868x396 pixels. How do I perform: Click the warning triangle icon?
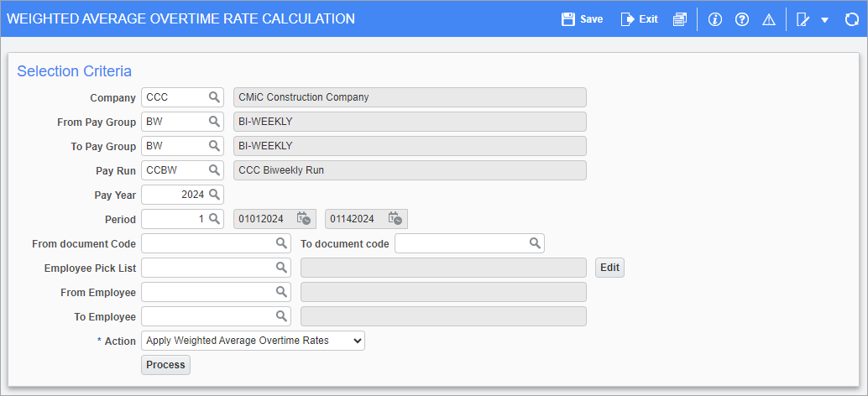769,19
